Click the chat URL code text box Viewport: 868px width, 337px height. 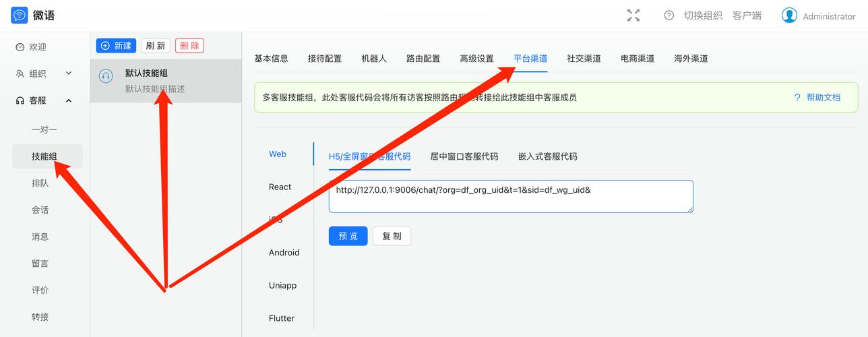(x=511, y=196)
